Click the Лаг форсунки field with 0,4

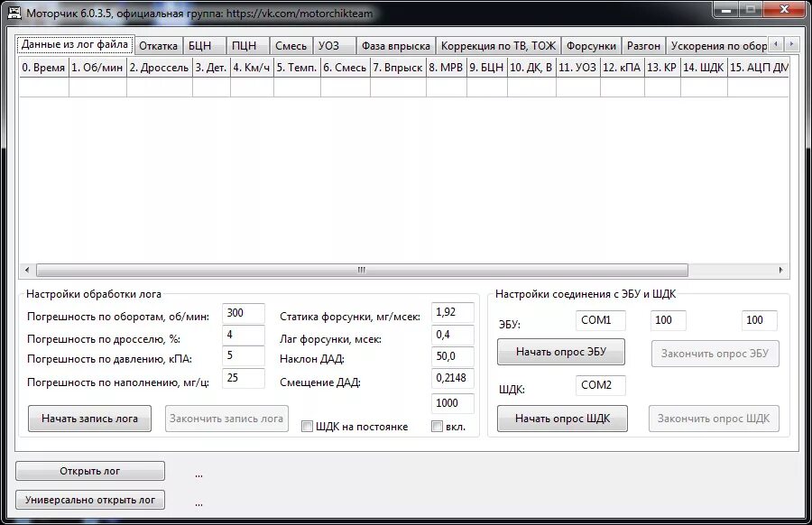pyautogui.click(x=453, y=335)
